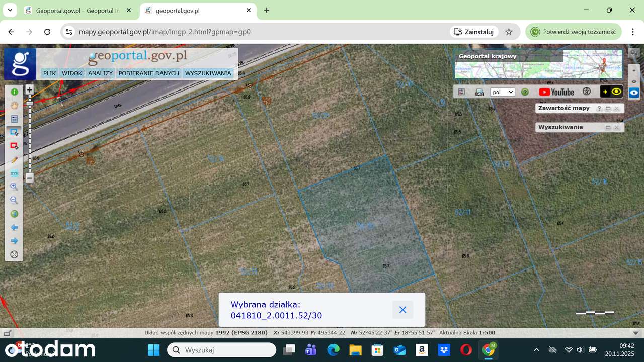Go to previous map view arrow
The image size is (644, 362).
pos(14,227)
